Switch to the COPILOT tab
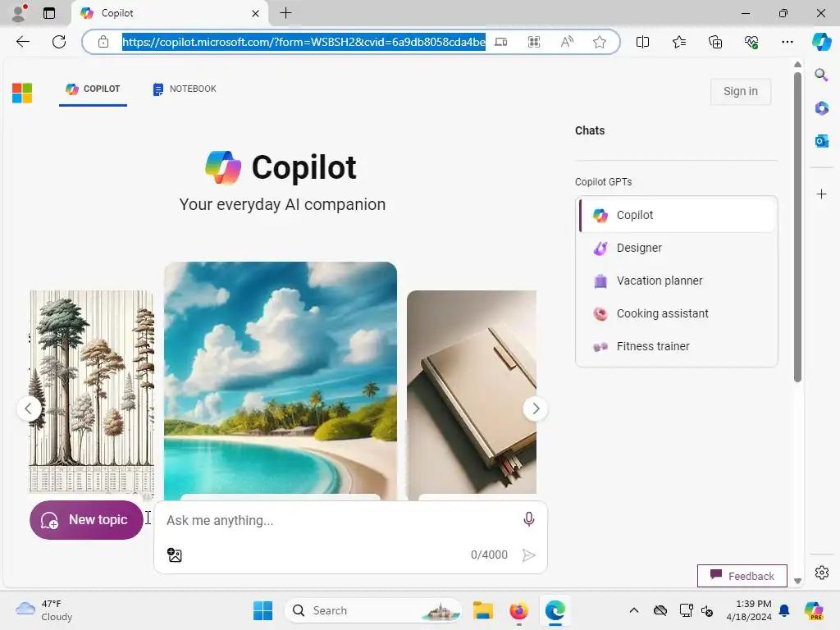 coord(93,89)
